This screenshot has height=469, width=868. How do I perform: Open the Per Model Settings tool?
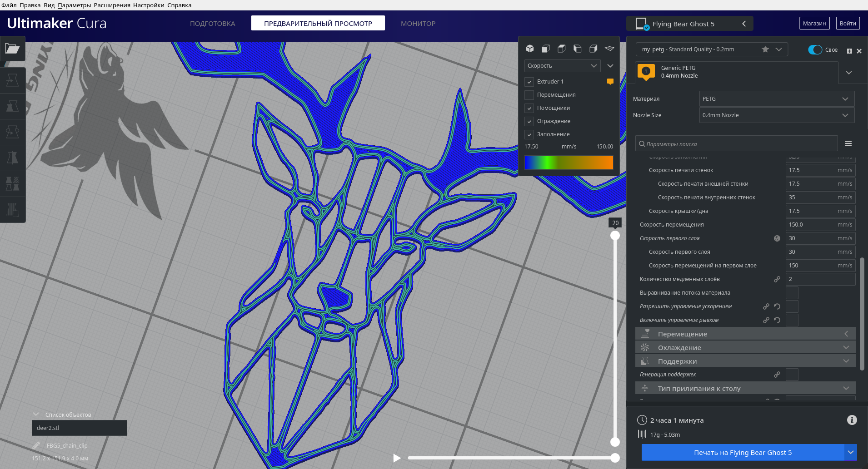click(12, 184)
